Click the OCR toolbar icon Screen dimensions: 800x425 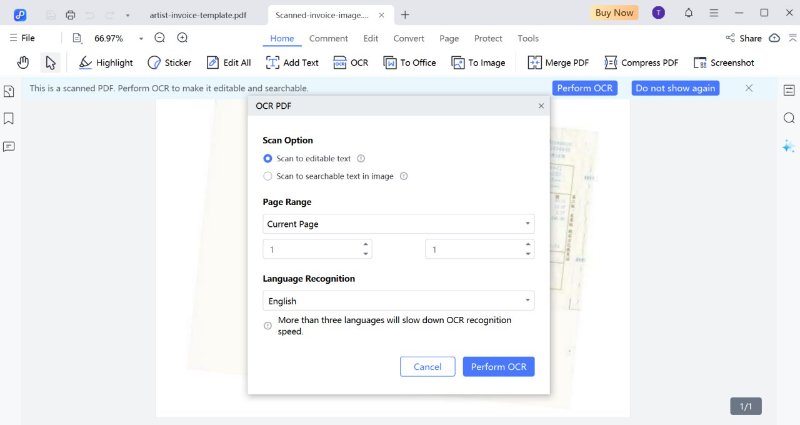point(341,62)
